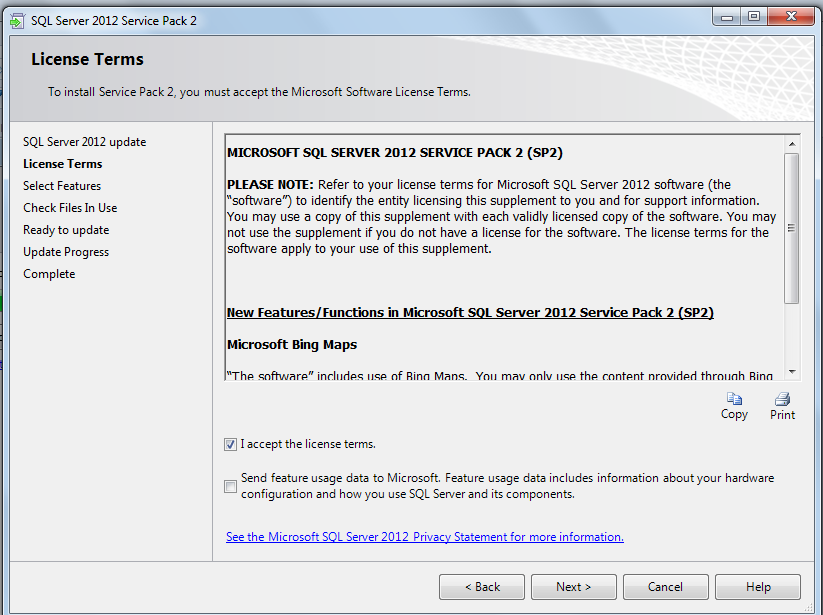The height and width of the screenshot is (615, 823).
Task: Enable Send feature usage data to Microsoft
Action: (230, 486)
